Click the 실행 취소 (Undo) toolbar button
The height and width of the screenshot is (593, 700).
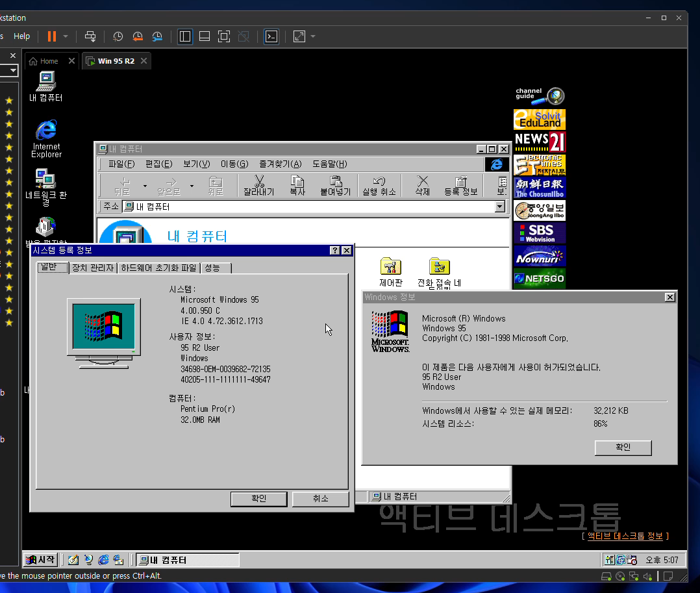[379, 186]
